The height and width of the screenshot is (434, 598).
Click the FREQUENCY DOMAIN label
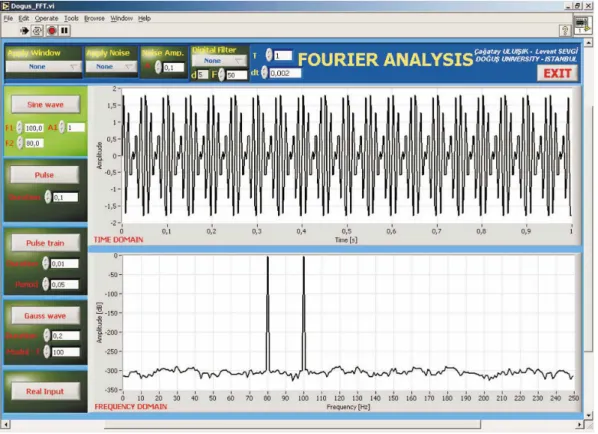click(130, 407)
